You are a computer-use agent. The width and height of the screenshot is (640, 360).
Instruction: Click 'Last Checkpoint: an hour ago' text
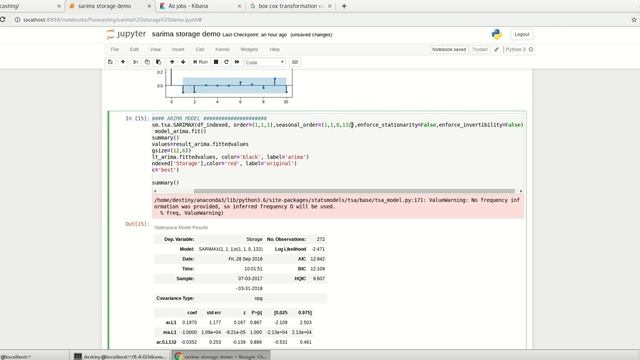[x=255, y=35]
